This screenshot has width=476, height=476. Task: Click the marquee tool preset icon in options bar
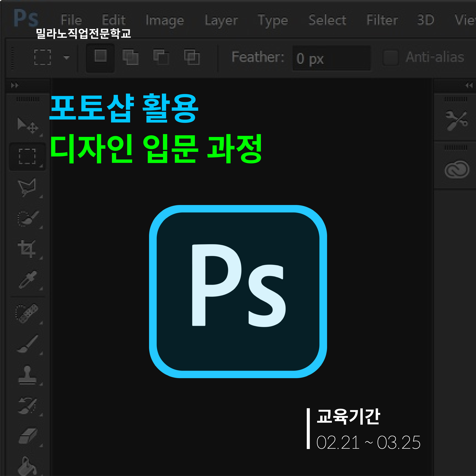42,57
